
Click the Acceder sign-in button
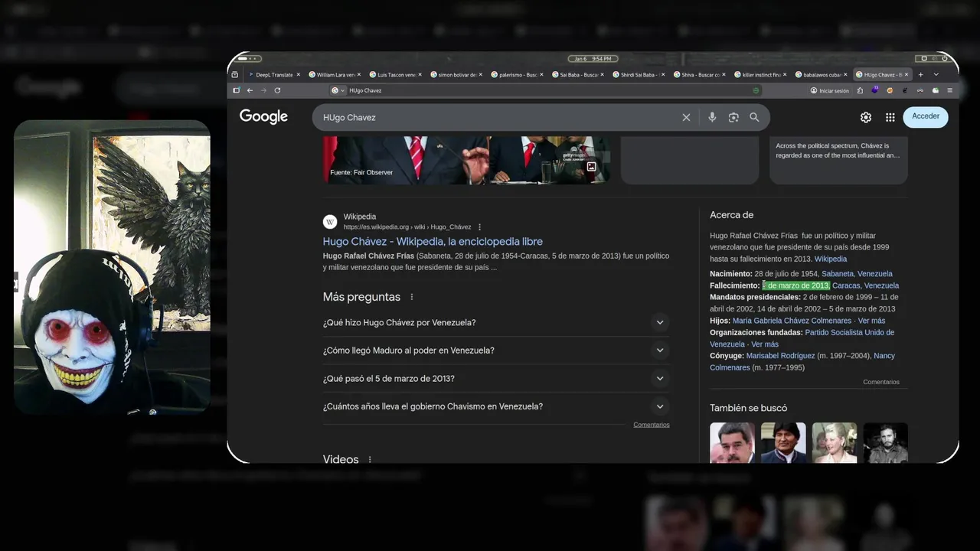click(x=926, y=116)
